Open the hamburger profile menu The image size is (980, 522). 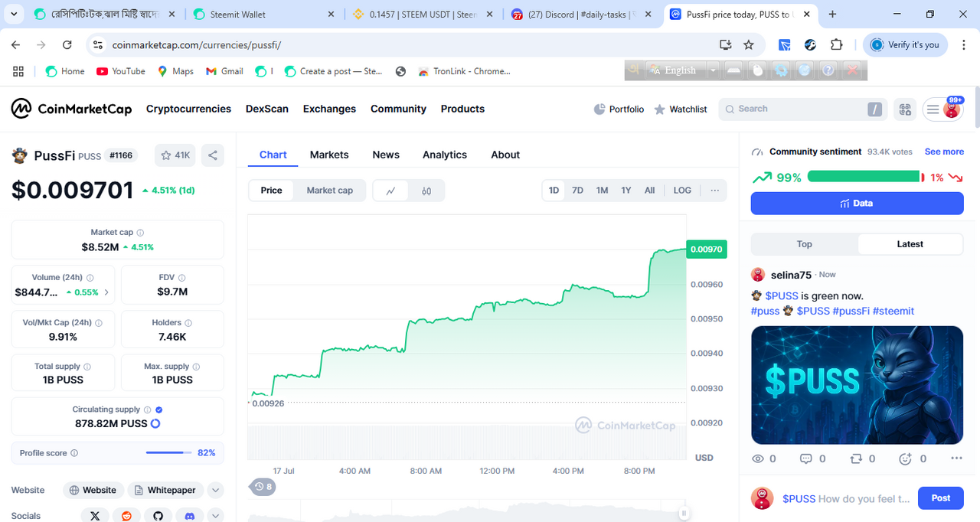click(942, 109)
